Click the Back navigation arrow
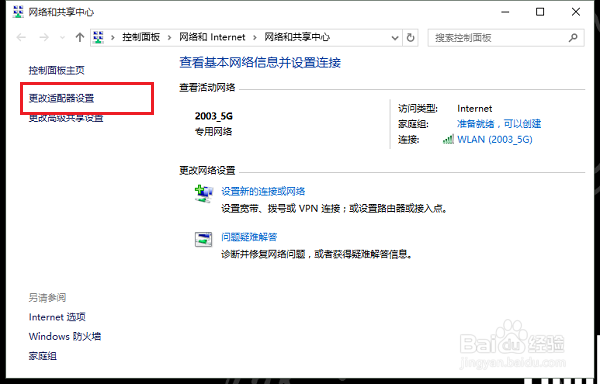 point(21,37)
